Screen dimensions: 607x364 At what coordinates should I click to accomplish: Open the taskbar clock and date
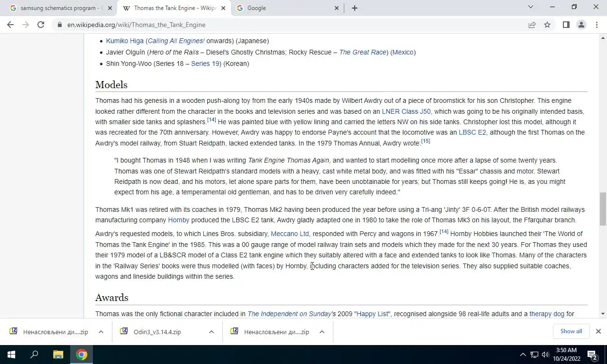click(x=567, y=355)
